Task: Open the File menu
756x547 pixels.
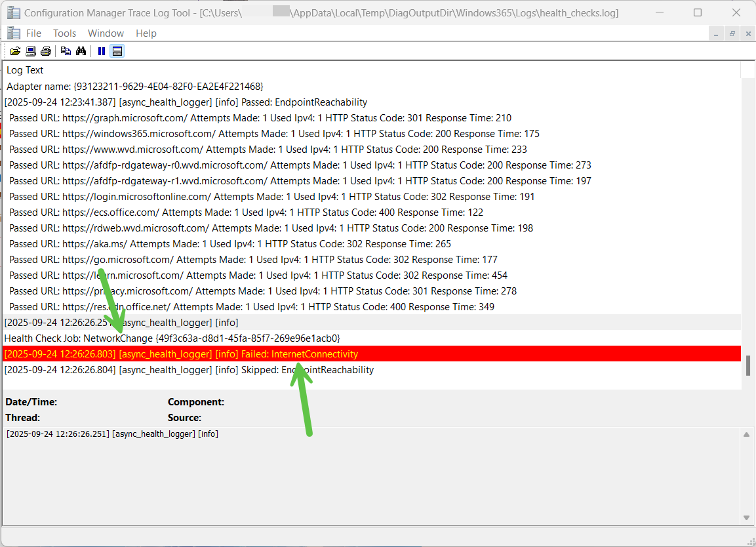Action: (x=33, y=33)
